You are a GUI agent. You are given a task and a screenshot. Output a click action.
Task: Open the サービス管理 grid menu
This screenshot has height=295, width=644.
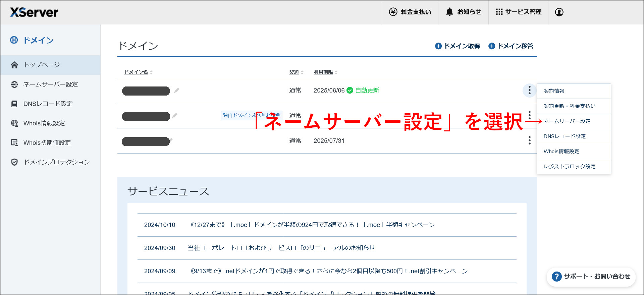pos(518,12)
